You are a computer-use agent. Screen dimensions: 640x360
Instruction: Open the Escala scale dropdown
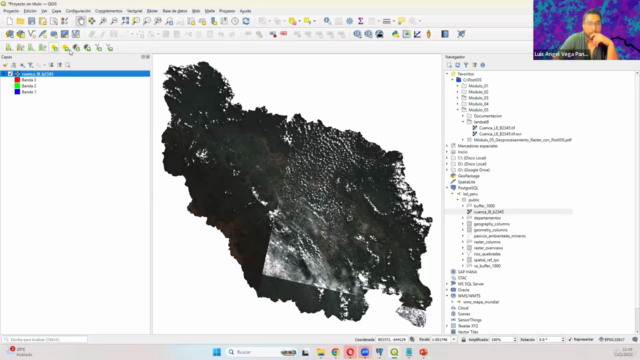pos(453,340)
